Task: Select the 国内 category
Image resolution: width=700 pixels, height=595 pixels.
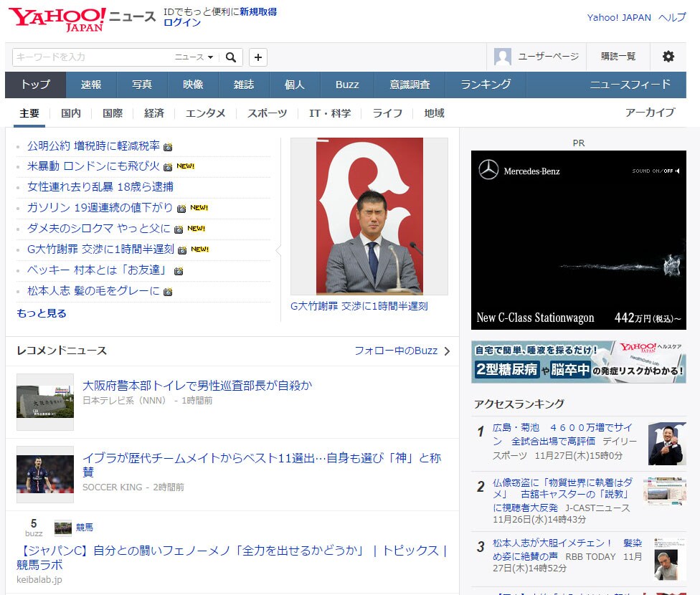Action: click(x=71, y=113)
